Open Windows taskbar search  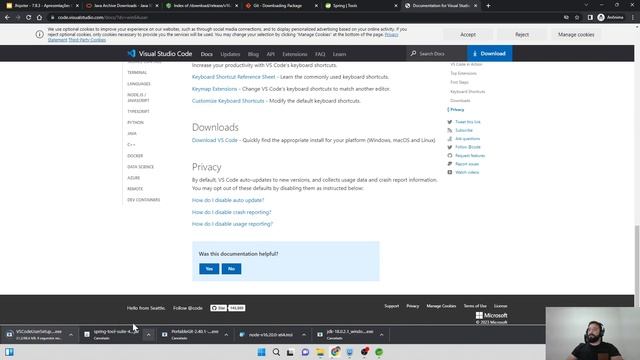pos(276,352)
